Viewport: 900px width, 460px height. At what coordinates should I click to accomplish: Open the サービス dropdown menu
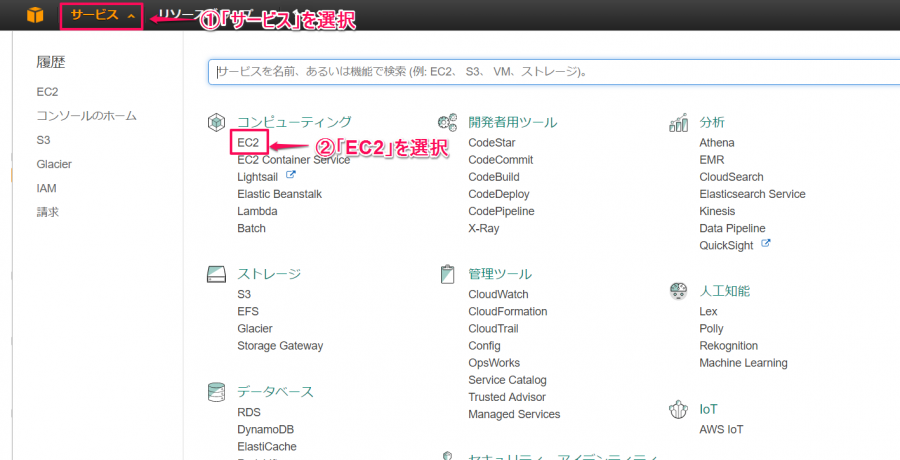(x=102, y=16)
